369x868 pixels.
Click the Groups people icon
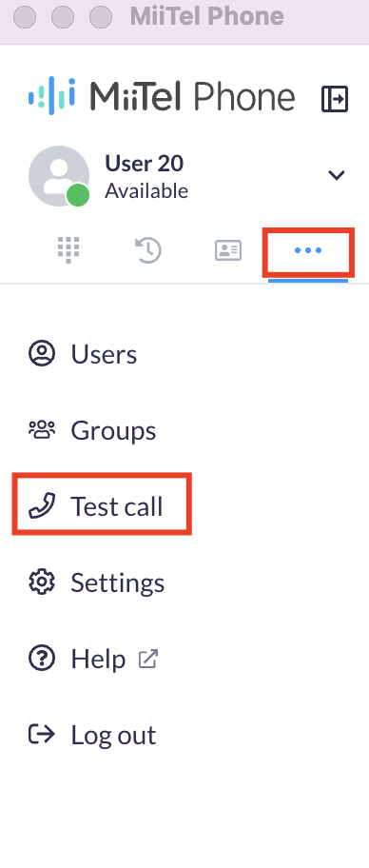(42, 429)
